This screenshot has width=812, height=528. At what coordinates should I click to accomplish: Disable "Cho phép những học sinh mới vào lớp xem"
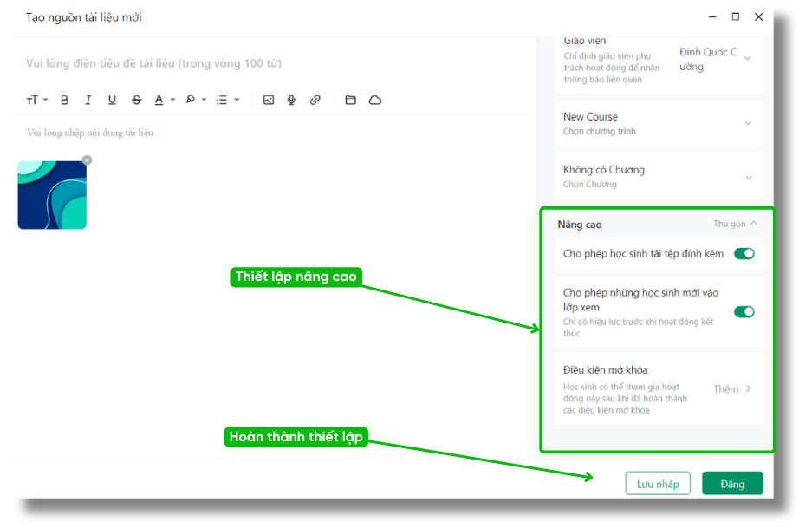(744, 312)
